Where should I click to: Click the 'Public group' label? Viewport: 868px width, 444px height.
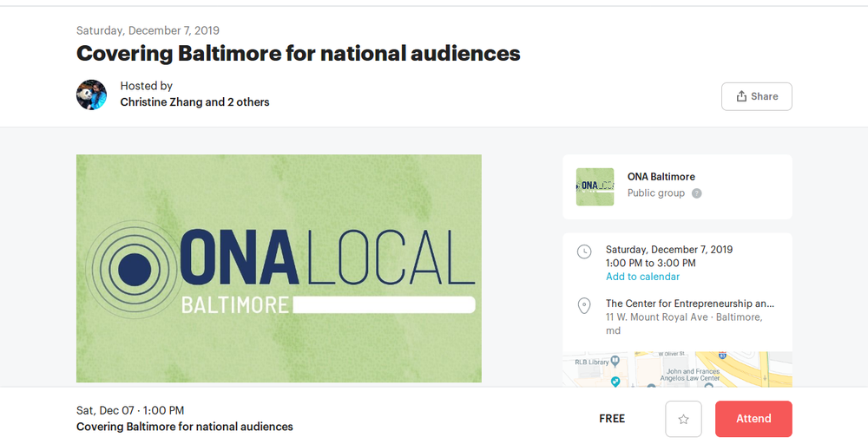656,193
